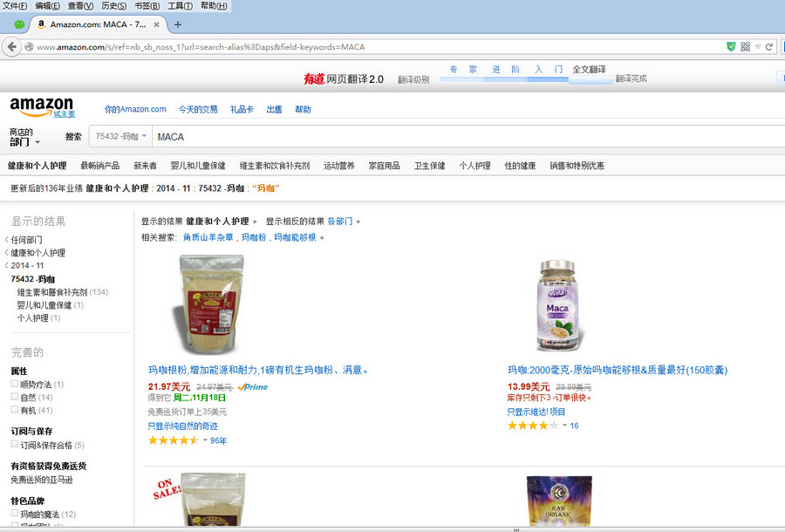Click related search 玛咖粉
Image resolution: width=785 pixels, height=532 pixels.
click(x=253, y=237)
